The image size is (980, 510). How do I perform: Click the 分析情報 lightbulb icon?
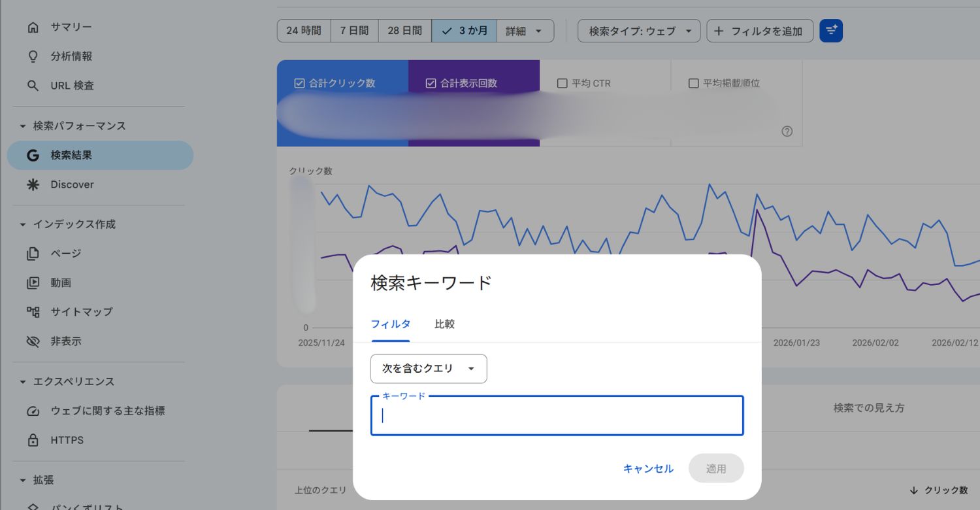[x=33, y=57]
